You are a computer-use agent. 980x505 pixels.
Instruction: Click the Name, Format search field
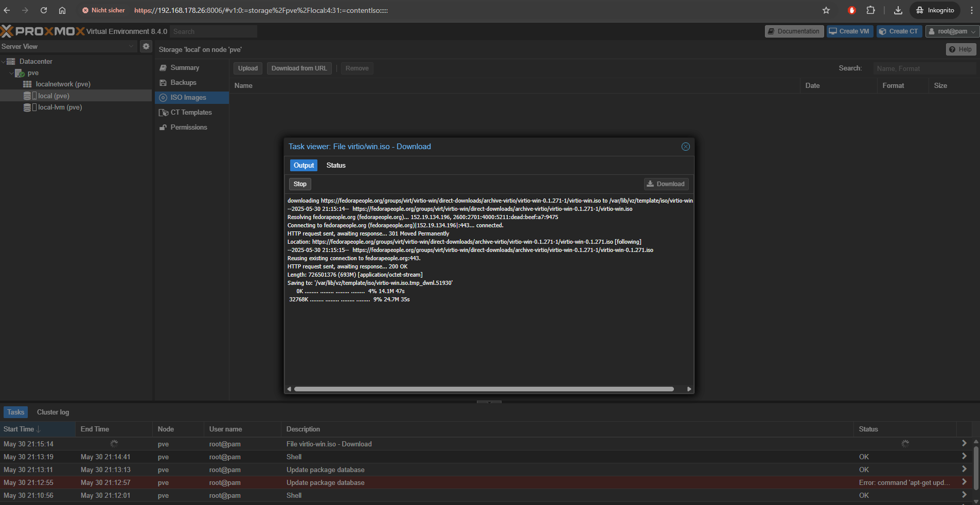pyautogui.click(x=924, y=68)
